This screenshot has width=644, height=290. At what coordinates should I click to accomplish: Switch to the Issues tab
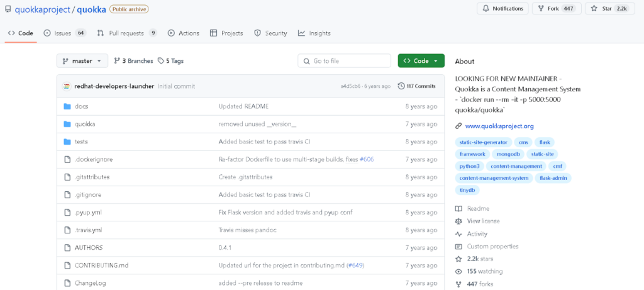65,33
